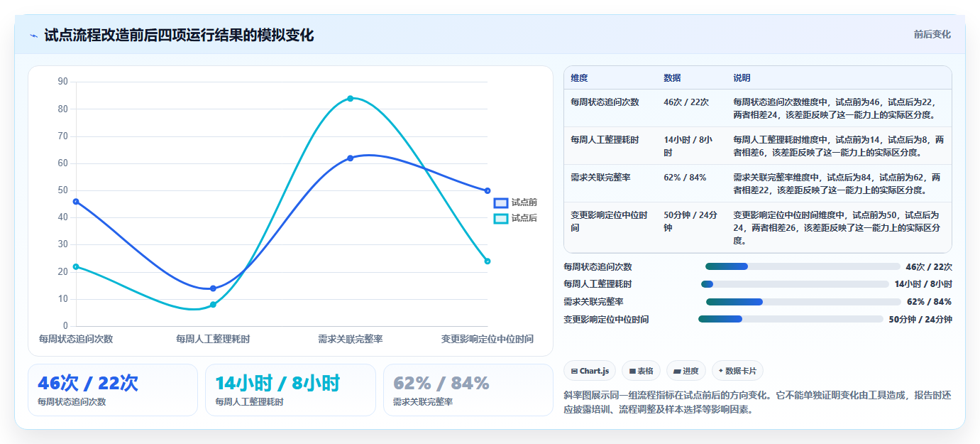980x444 pixels.
Task: Select table cell 每周状态追问次数
Action: click(x=605, y=102)
